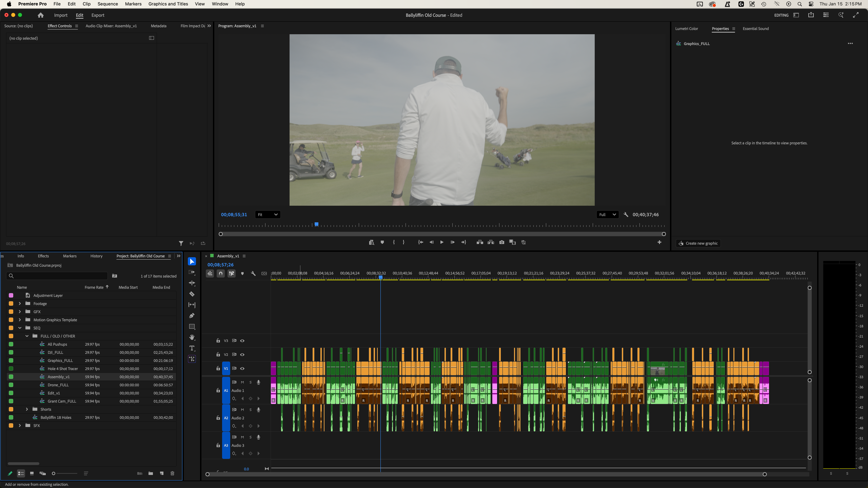Click the New Bin folder icon
This screenshot has height=488, width=868.
click(x=151, y=473)
